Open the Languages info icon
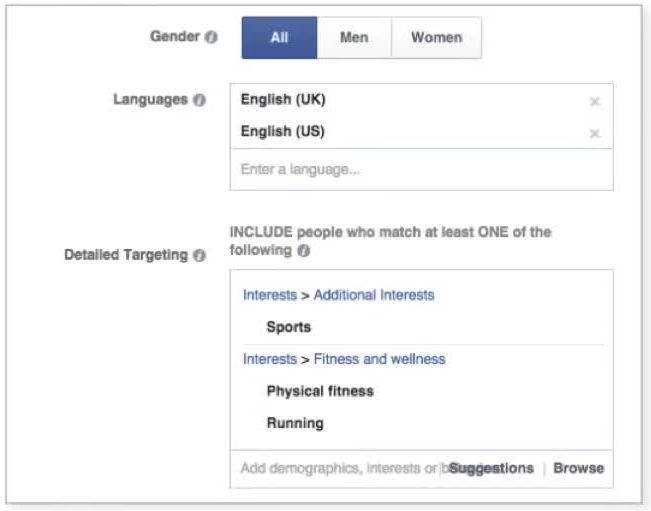 199,100
